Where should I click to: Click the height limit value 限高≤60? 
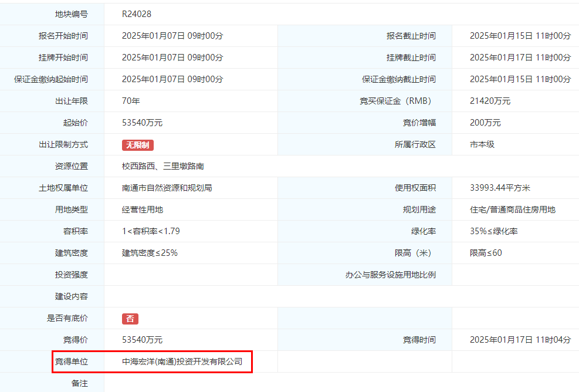pyautogui.click(x=486, y=253)
